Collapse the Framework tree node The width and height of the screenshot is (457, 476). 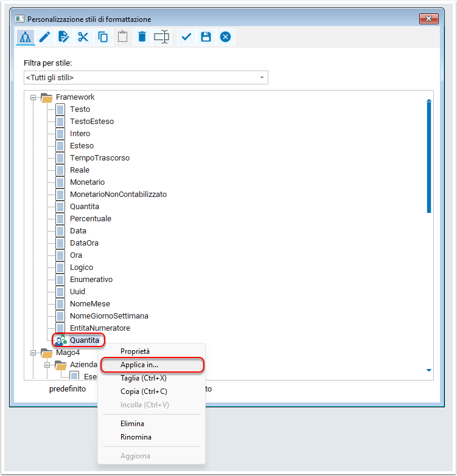(33, 97)
